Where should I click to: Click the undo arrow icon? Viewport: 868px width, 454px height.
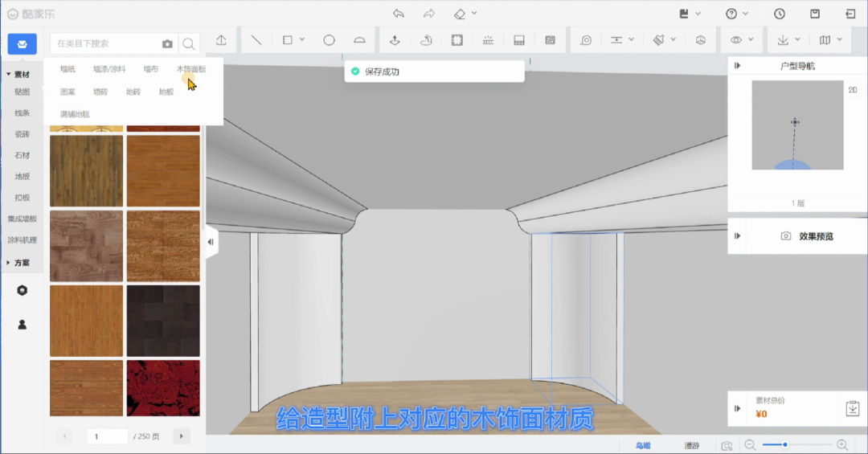click(399, 14)
